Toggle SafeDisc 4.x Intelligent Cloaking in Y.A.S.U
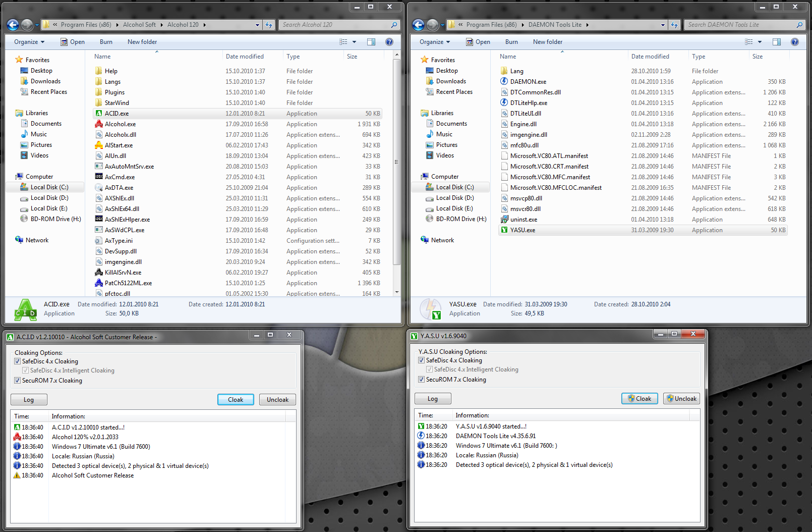Screen dimensions: 812x532 pyautogui.click(x=430, y=369)
